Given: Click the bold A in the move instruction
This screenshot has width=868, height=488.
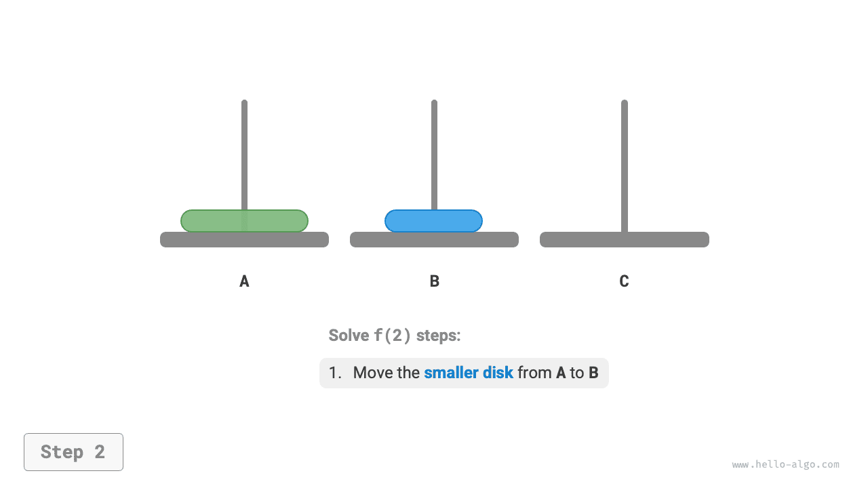Looking at the screenshot, I should pyautogui.click(x=561, y=373).
